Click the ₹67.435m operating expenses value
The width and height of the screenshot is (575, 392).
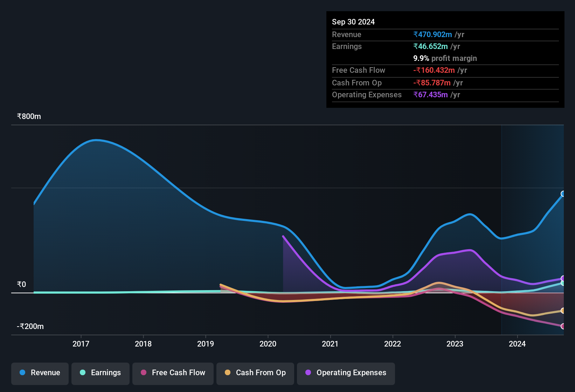[430, 94]
